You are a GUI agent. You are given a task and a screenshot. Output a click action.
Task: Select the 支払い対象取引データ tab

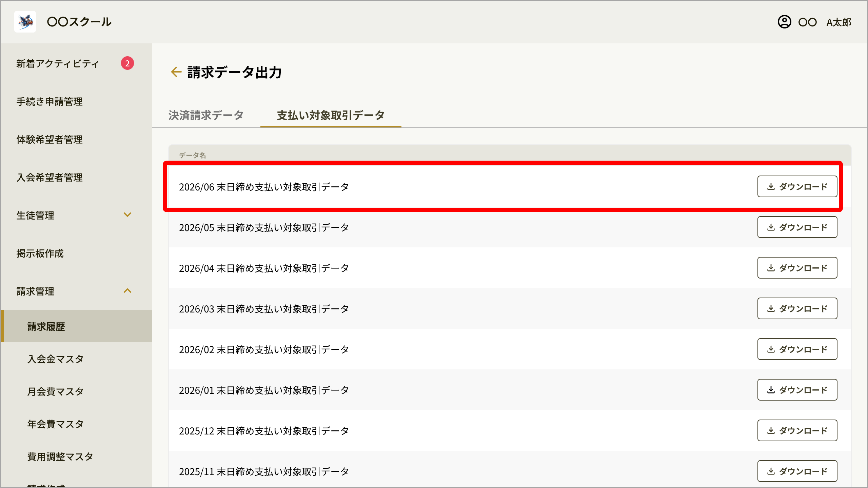coord(331,115)
